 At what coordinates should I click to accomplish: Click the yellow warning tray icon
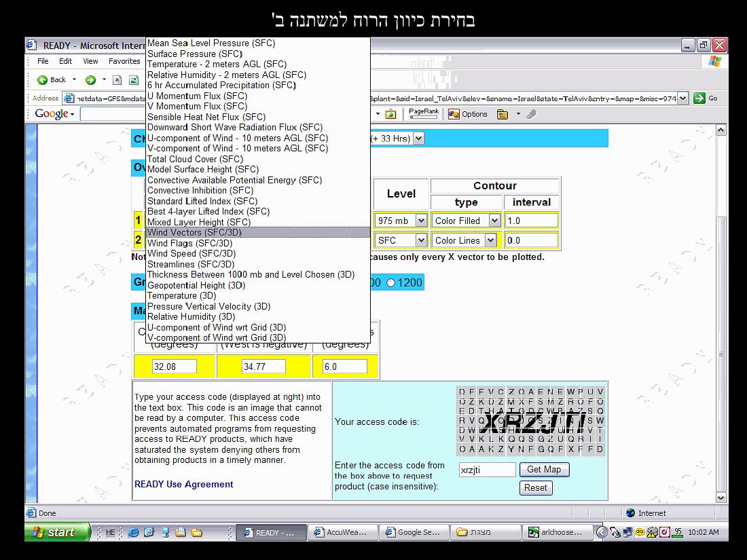(x=652, y=532)
